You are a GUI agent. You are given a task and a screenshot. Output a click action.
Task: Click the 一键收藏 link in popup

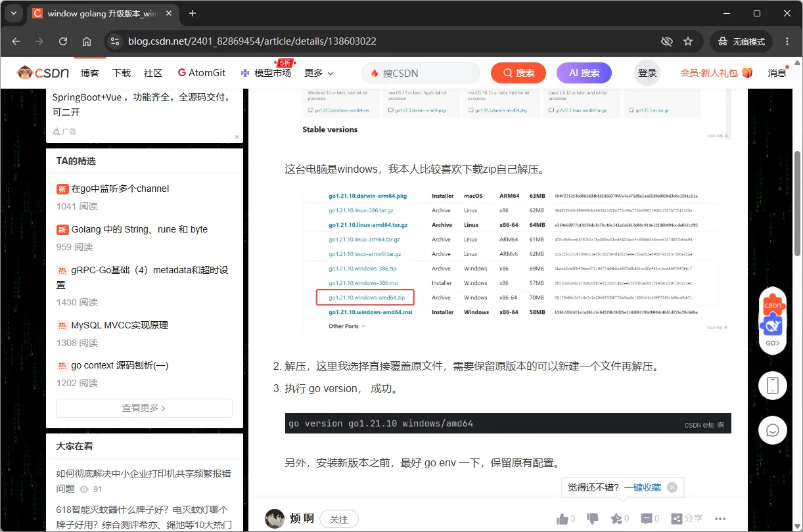pyautogui.click(x=643, y=487)
